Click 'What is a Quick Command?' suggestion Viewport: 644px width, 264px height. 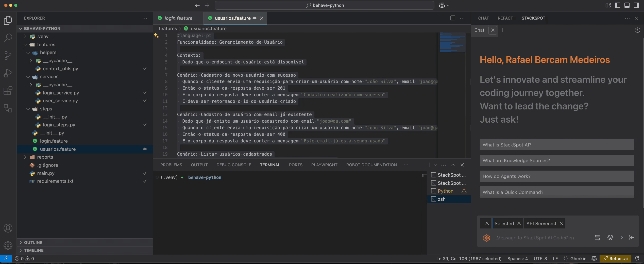pos(556,192)
